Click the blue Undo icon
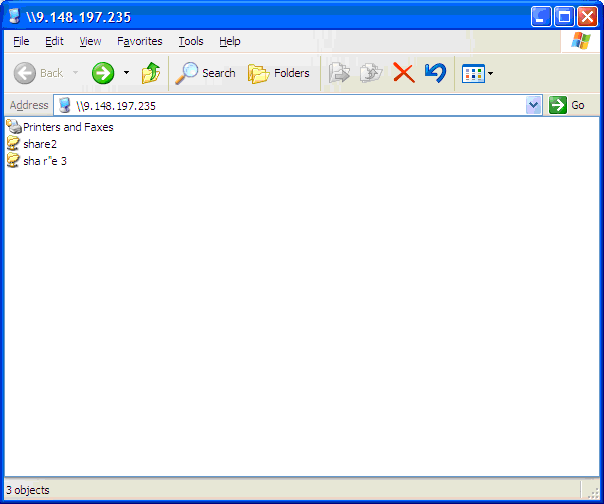The width and height of the screenshot is (604, 504). click(x=436, y=73)
